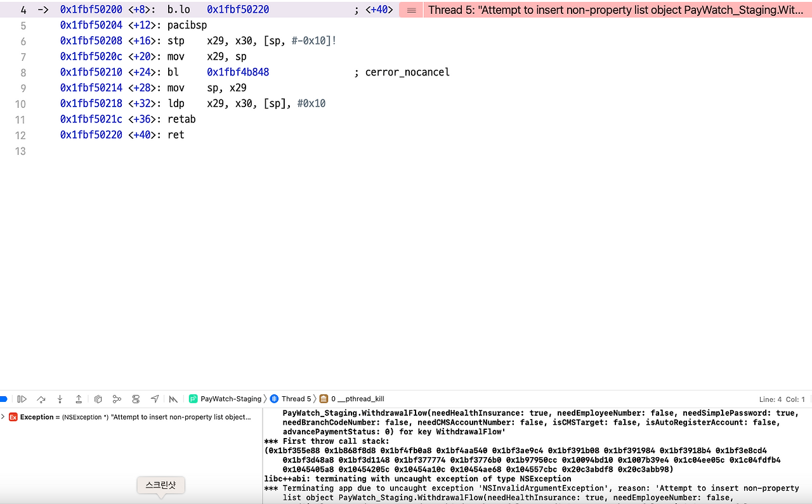Toggle the issue list icon beside red banner
Screen dimensions: 812x504
[x=410, y=10]
